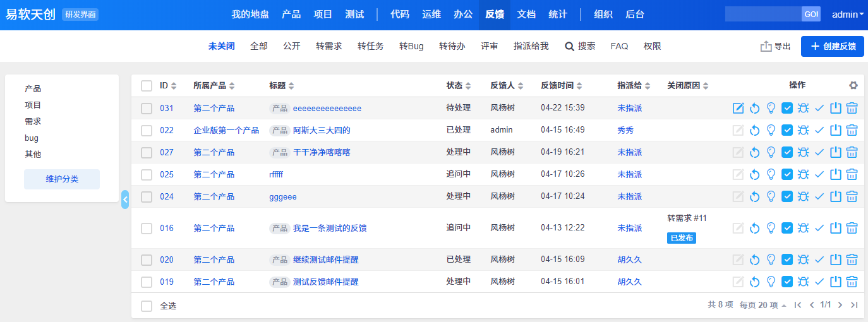The image size is (868, 322).
Task: Click the search input box beside GO!
Action: pos(763,14)
